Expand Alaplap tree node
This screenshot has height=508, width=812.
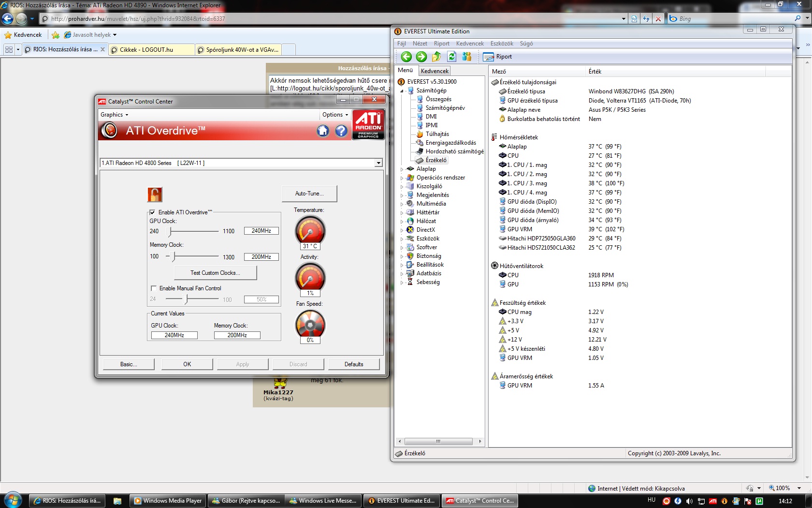click(x=402, y=169)
